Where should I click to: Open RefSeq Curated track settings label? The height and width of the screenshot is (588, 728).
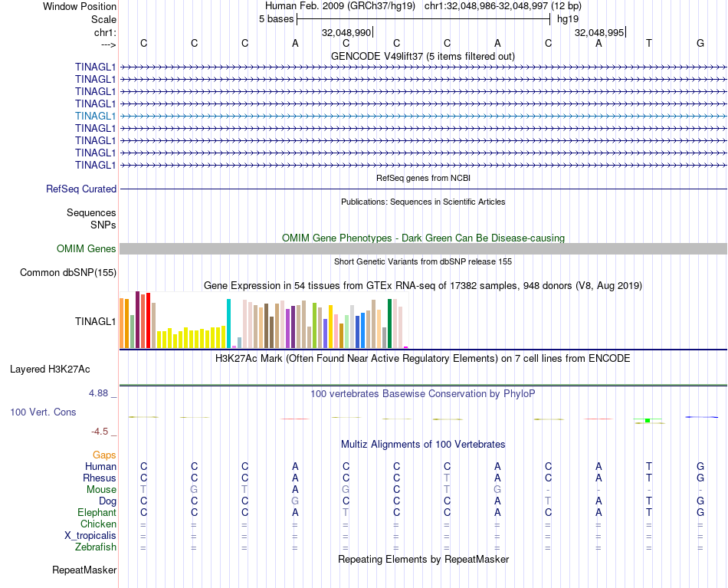point(81,189)
